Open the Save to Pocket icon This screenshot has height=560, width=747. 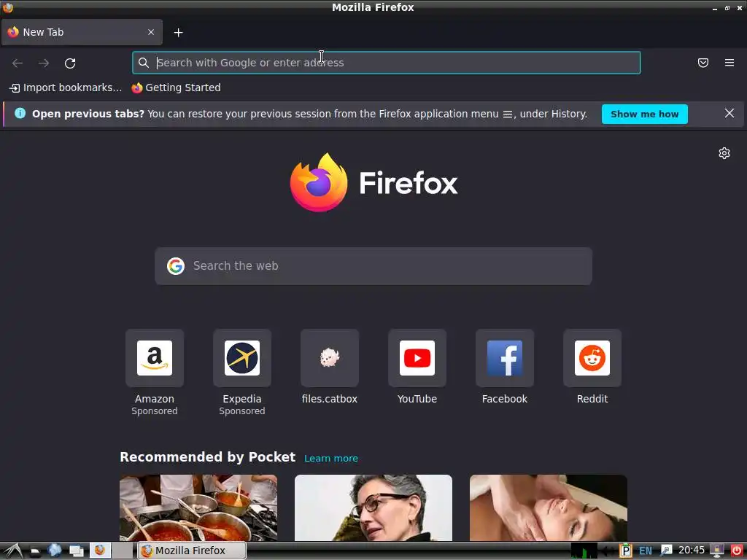703,63
